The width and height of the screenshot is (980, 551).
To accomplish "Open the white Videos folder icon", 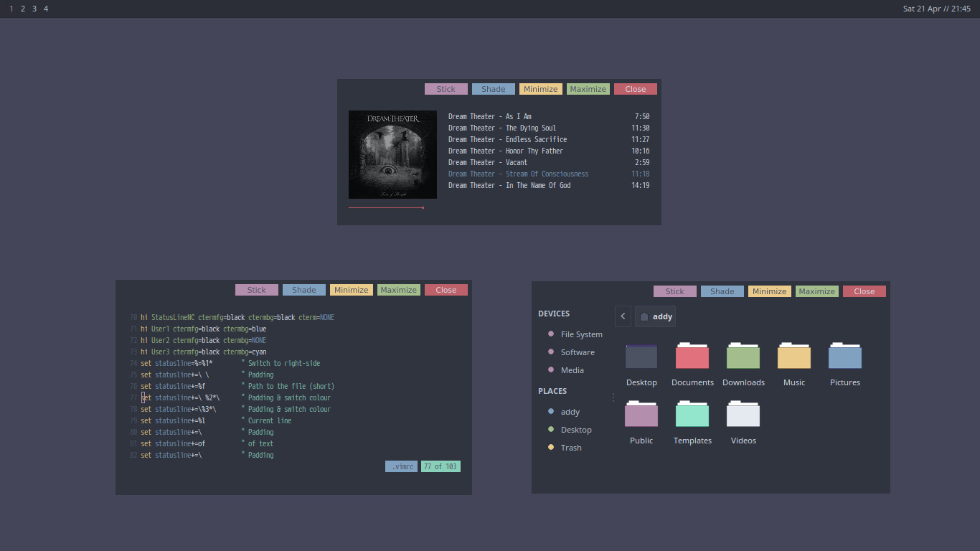I will (743, 414).
